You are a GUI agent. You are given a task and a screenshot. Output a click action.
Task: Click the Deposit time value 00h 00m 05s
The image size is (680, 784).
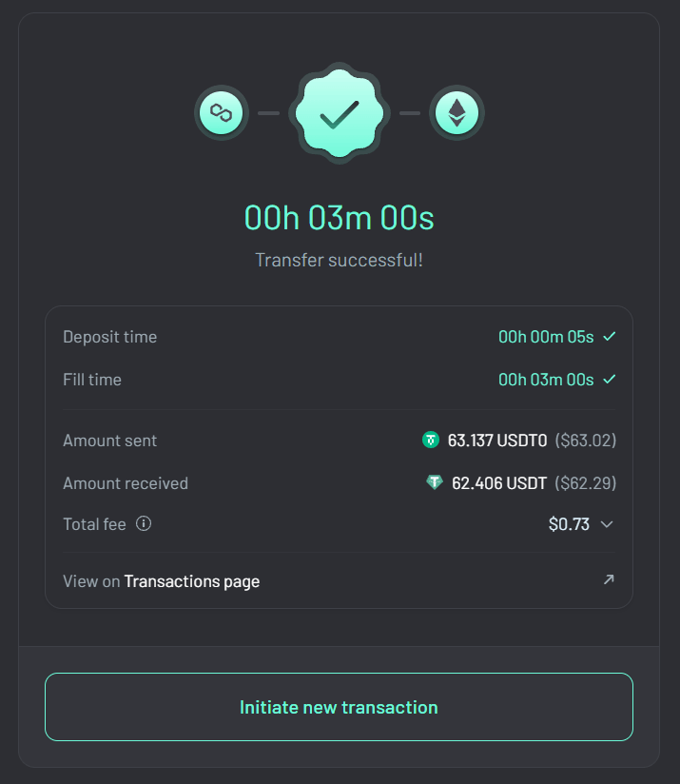[x=546, y=337]
